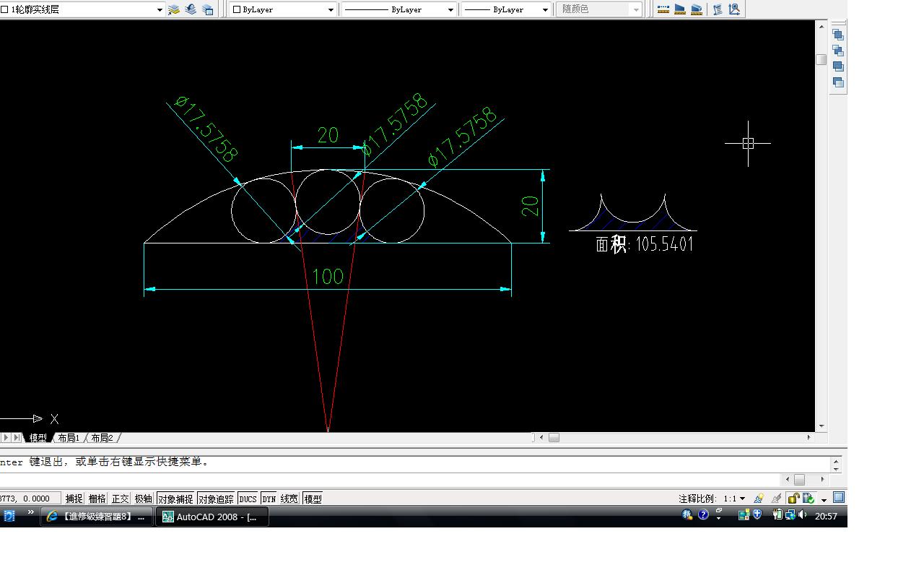Toggle DUCS dynamic UCS
924x578 pixels.
pos(248,499)
